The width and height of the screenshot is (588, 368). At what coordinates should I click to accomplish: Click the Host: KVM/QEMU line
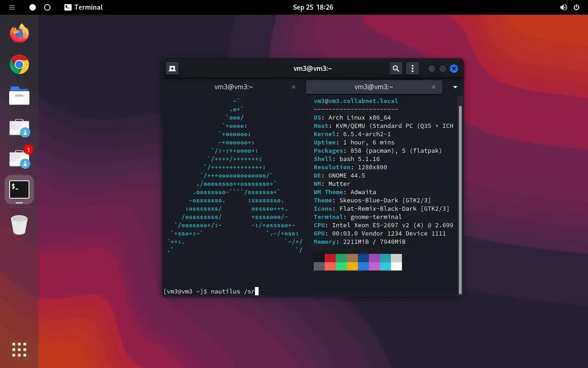point(384,126)
